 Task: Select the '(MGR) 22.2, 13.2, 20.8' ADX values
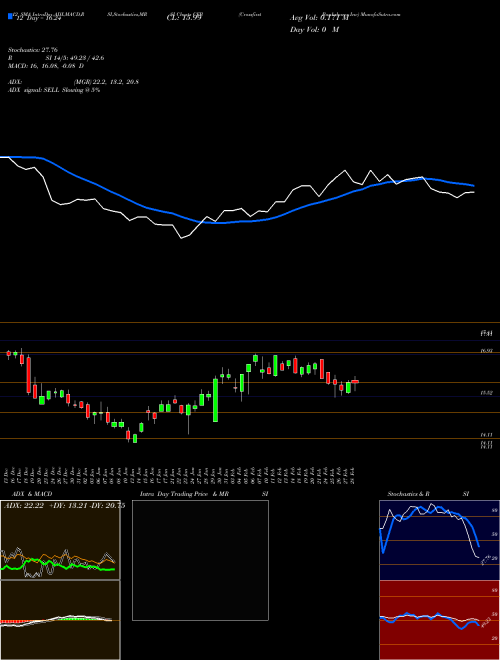click(106, 82)
